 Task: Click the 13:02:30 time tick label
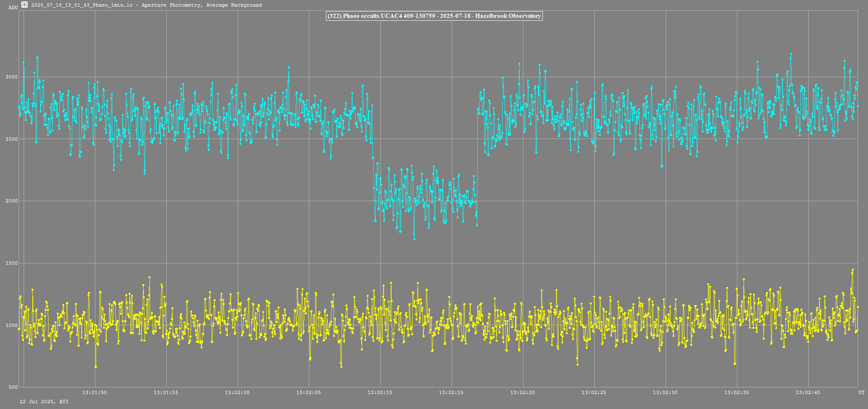coord(665,392)
